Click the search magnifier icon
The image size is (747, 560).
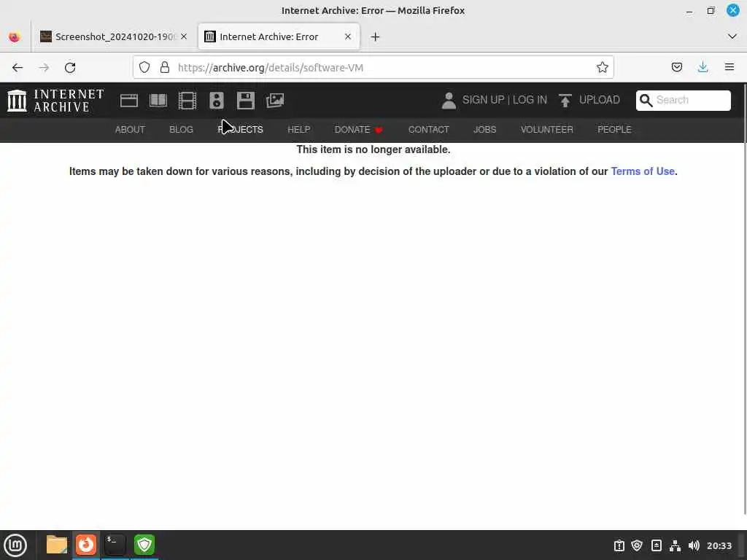point(646,101)
